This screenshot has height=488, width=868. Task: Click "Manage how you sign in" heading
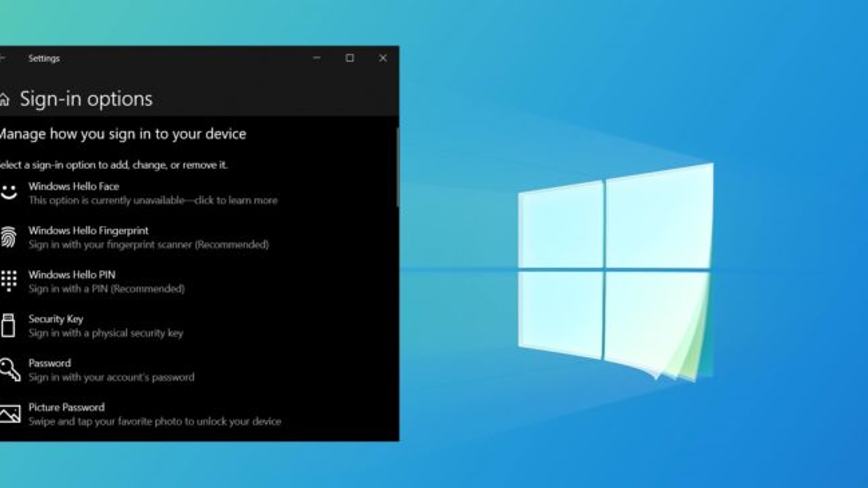coord(123,134)
